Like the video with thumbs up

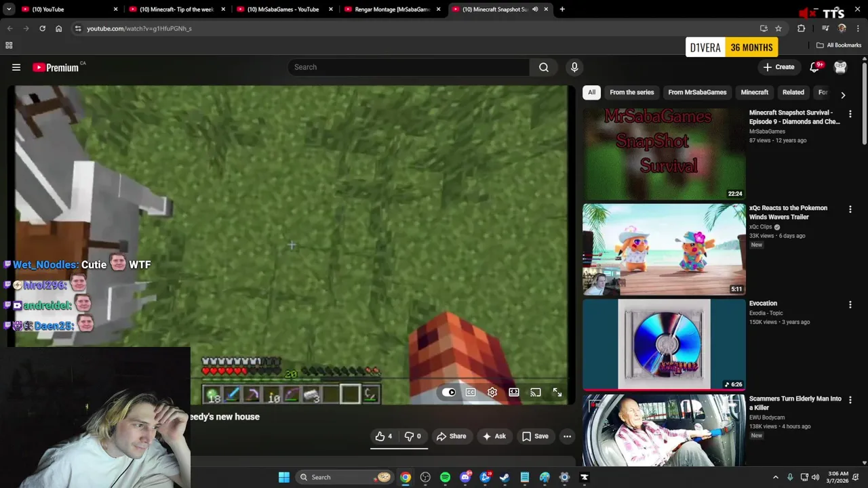pyautogui.click(x=384, y=436)
